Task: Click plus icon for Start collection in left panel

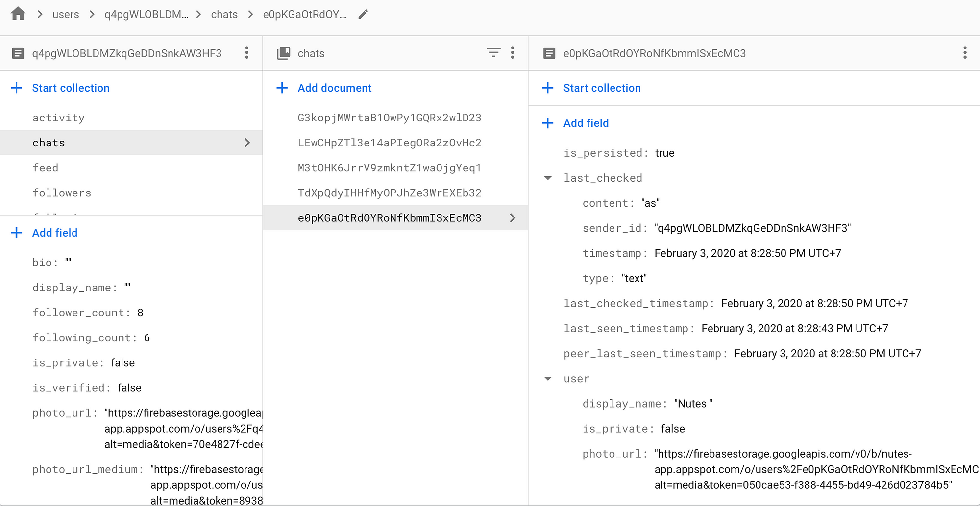Action: (x=17, y=88)
